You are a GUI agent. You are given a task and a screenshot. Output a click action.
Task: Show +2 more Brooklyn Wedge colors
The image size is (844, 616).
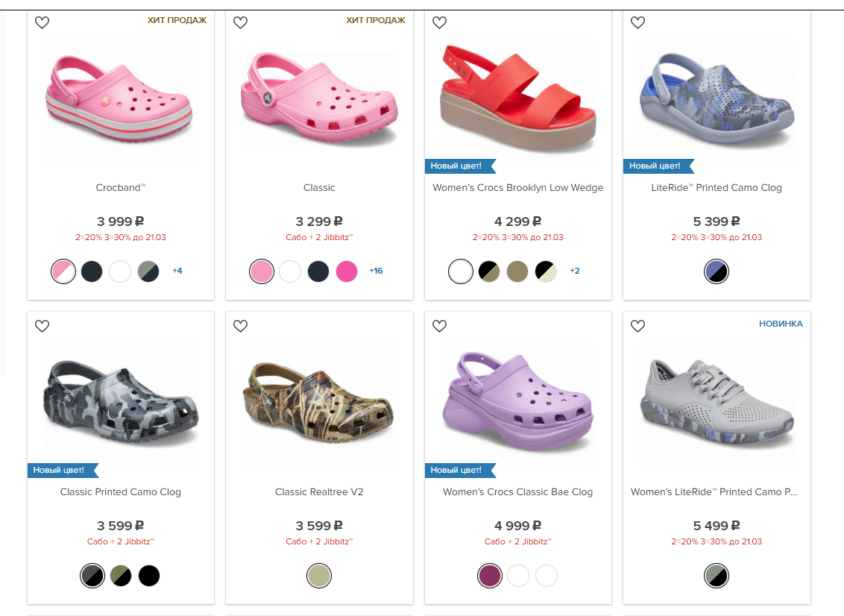[x=575, y=271]
